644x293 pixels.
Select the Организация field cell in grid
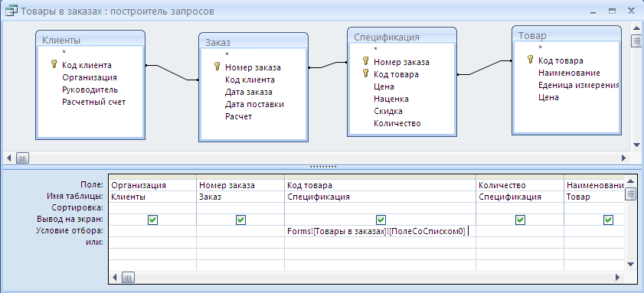pyautogui.click(x=153, y=185)
